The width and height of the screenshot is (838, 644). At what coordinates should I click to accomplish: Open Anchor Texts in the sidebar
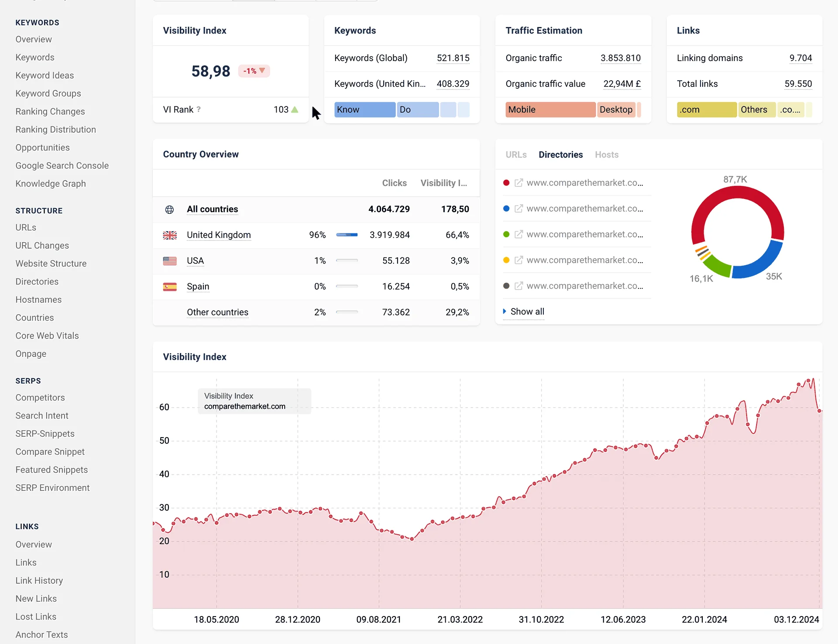[x=41, y=635]
